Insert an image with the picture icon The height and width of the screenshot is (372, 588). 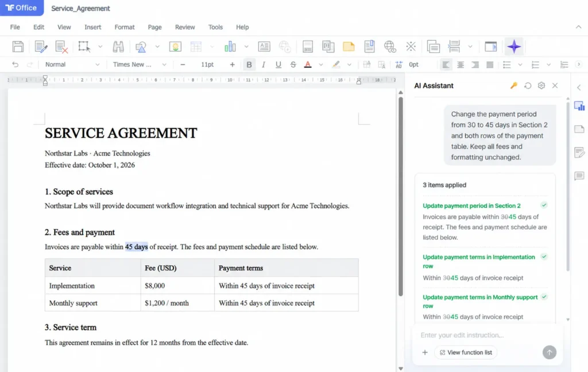coord(175,47)
